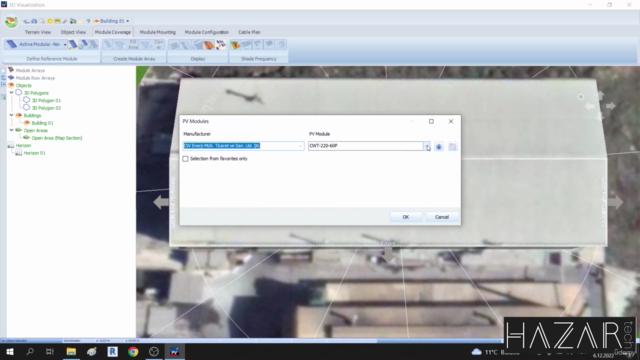Click the top icon on the tree's left strip
Image resolution: width=640 pixels, height=360 pixels.
3,71
